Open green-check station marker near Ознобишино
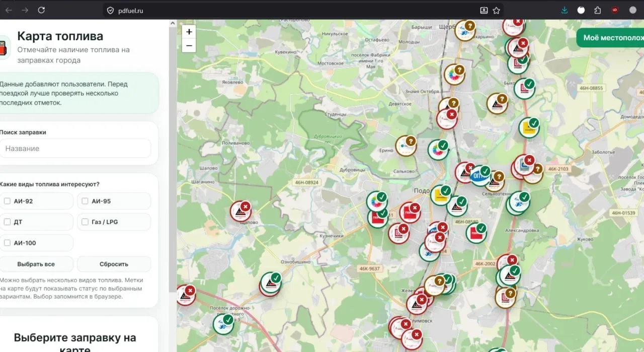644x352 pixels. coord(270,283)
